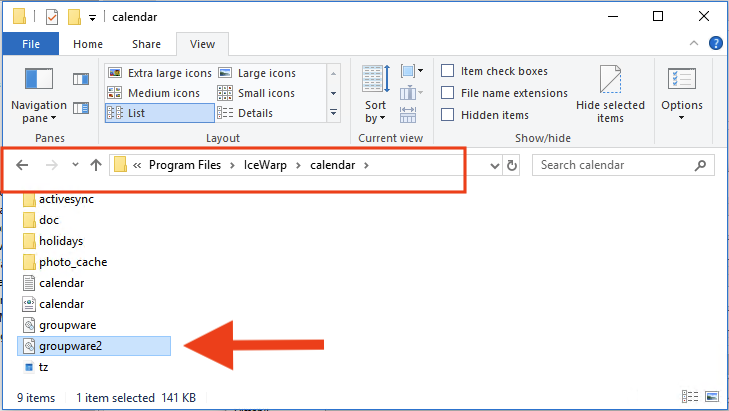Select Details layout option

tap(245, 113)
